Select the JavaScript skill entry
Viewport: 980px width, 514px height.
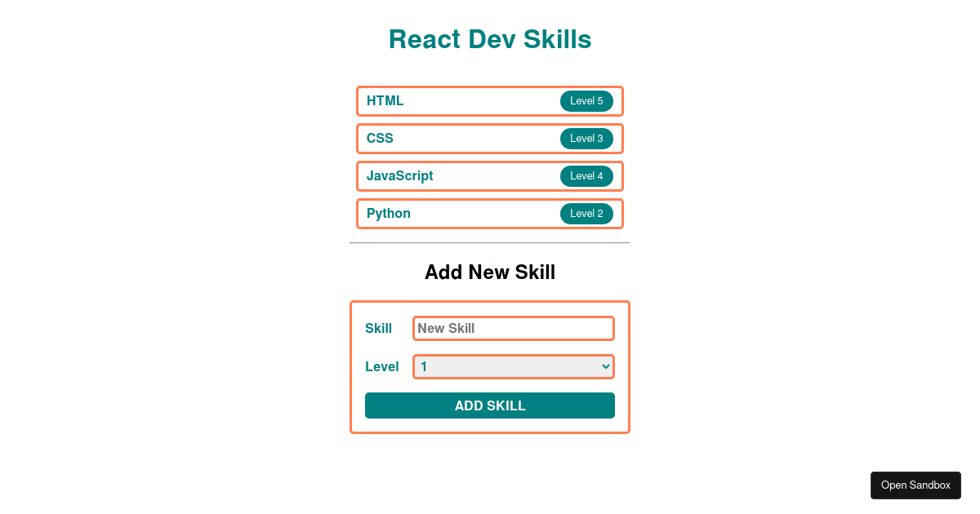pos(490,175)
